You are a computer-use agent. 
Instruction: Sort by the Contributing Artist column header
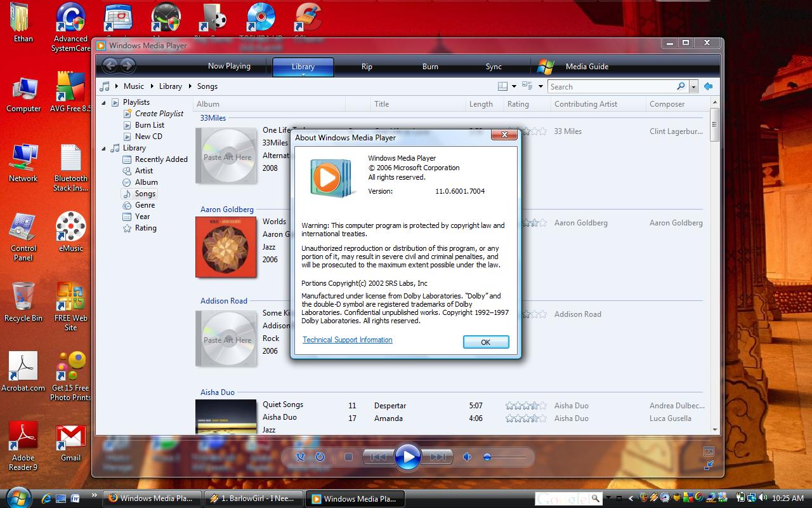click(x=598, y=104)
